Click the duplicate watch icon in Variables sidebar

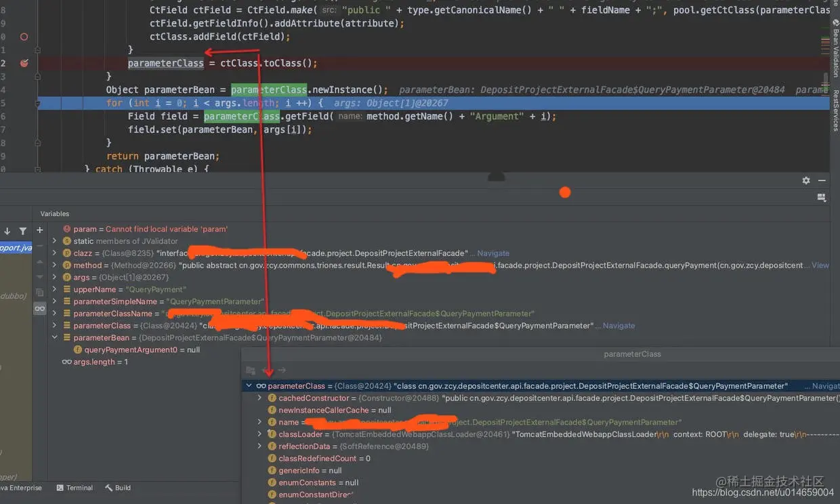point(40,293)
